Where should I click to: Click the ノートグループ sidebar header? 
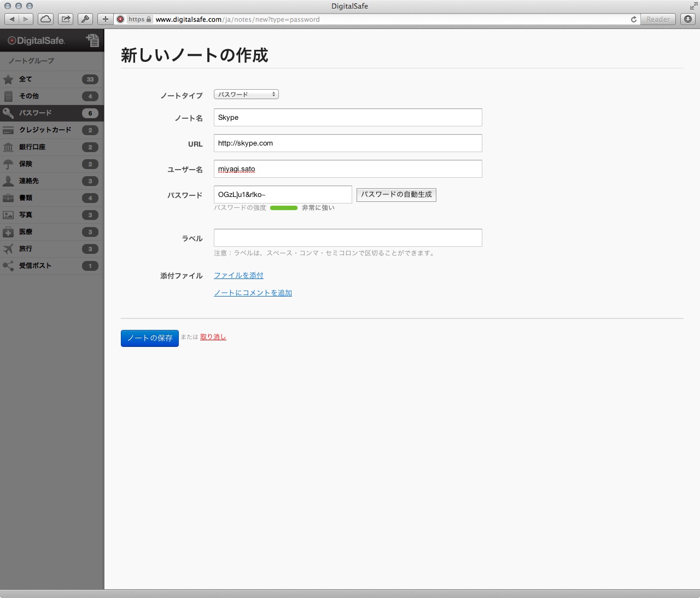point(31,61)
